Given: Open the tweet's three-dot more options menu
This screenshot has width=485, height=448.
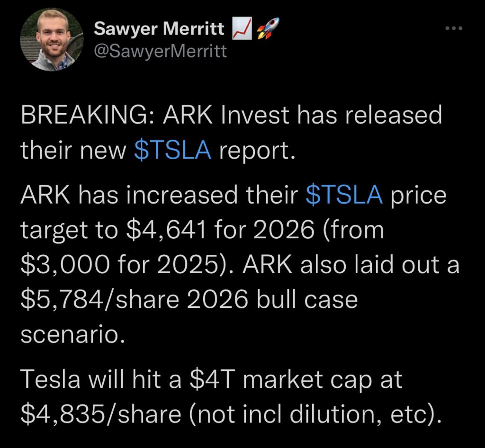Looking at the screenshot, I should (x=454, y=28).
